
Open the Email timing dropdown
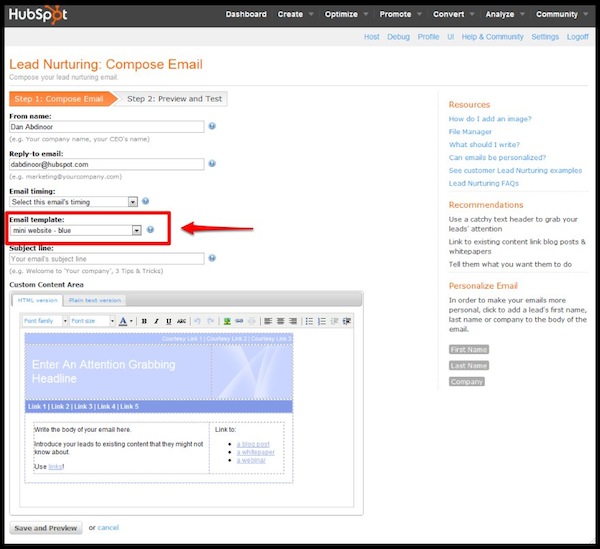(73, 202)
